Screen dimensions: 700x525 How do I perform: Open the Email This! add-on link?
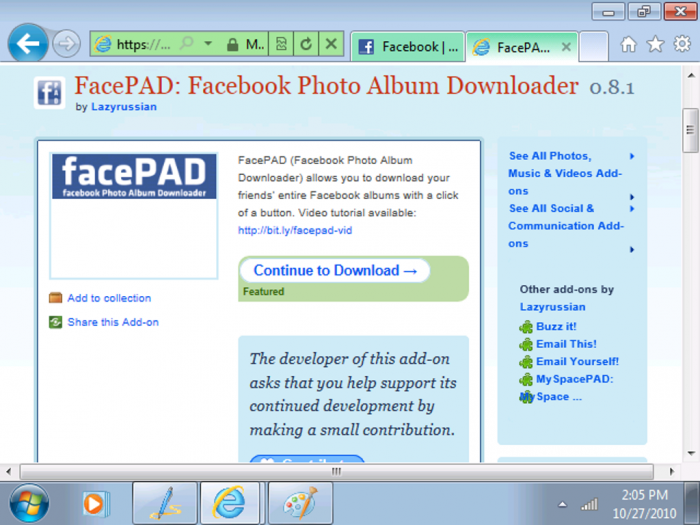click(567, 344)
